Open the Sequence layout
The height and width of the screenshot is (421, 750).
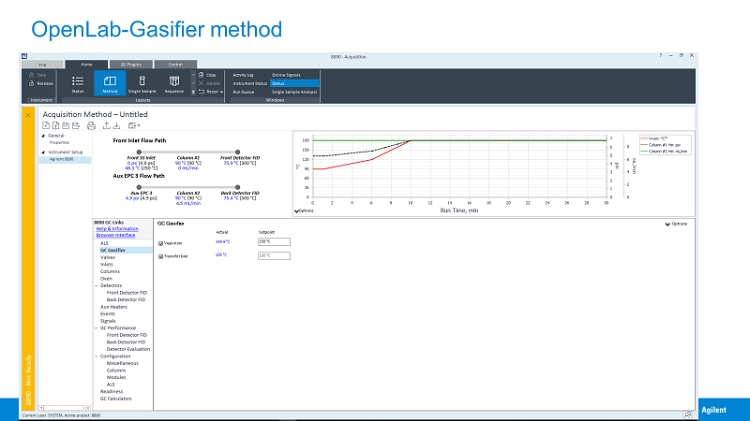click(174, 84)
